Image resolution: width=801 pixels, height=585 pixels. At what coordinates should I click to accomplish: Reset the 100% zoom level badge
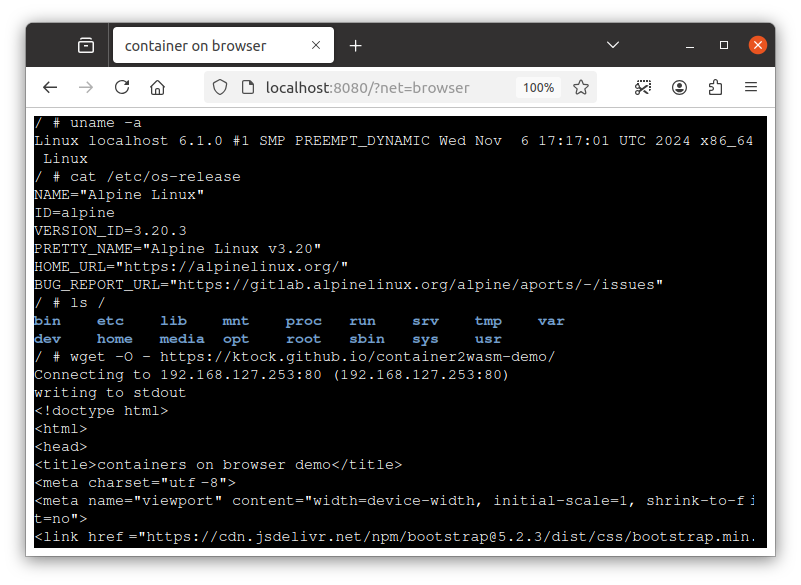(538, 87)
